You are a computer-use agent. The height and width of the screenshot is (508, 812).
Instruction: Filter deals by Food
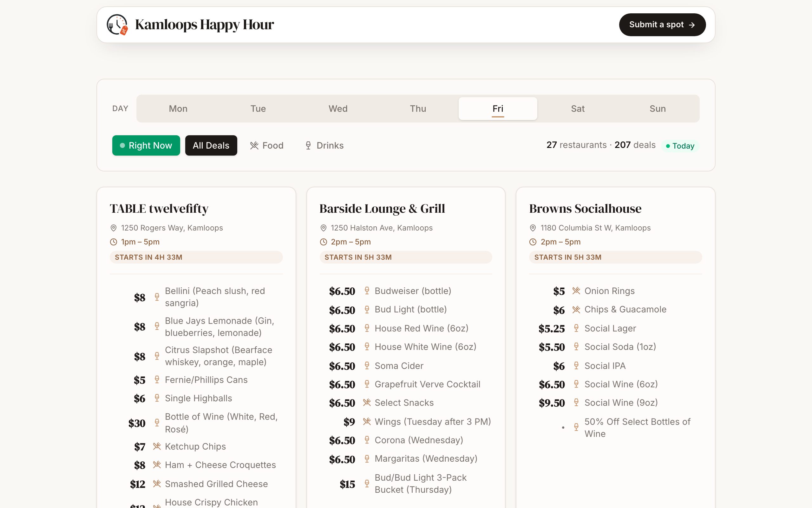click(267, 145)
